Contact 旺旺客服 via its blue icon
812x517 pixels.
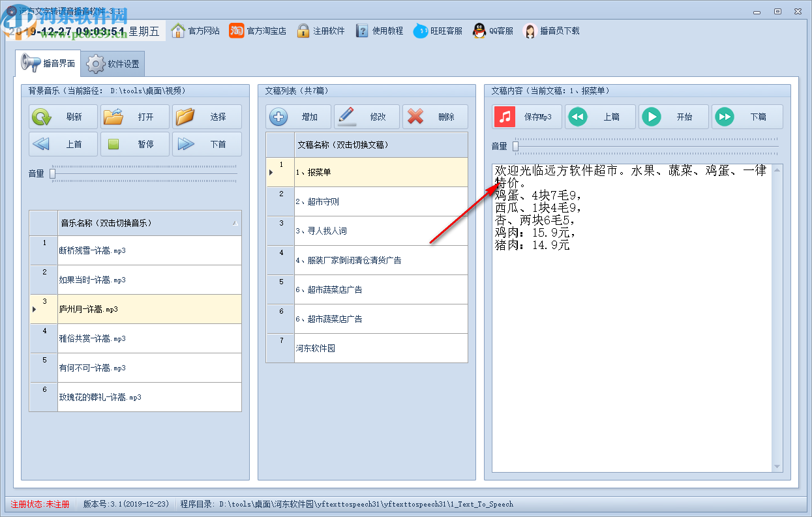click(421, 31)
